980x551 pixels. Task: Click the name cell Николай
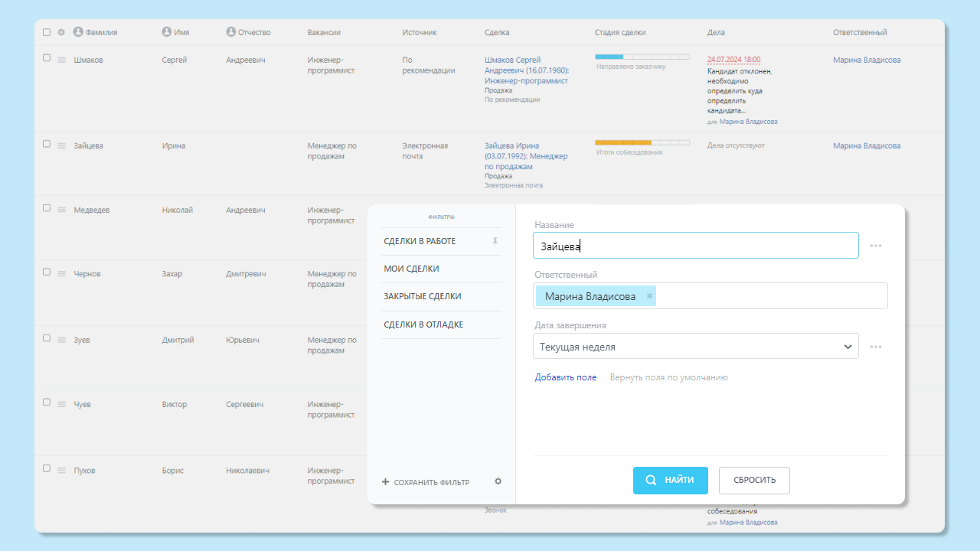click(x=178, y=210)
